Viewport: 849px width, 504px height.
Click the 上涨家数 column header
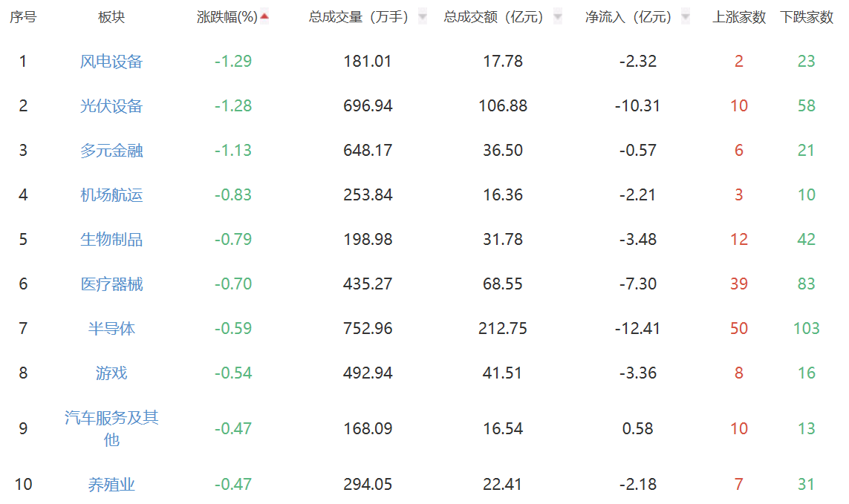739,17
